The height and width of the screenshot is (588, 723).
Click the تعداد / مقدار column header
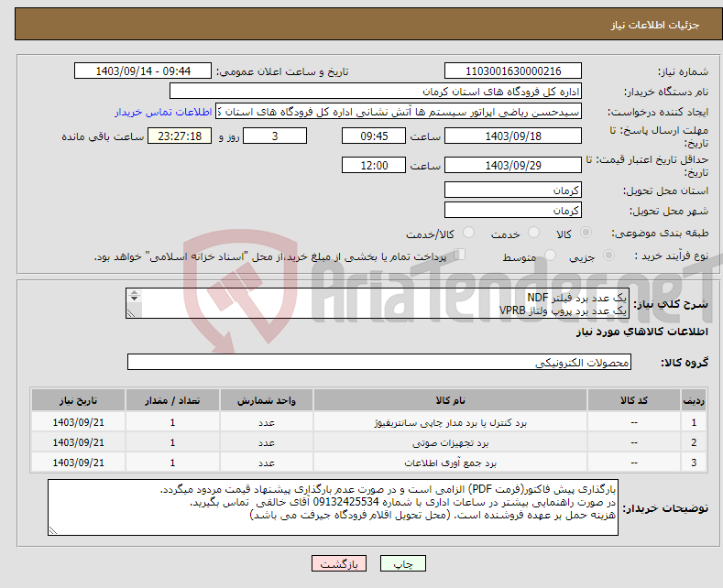point(172,400)
